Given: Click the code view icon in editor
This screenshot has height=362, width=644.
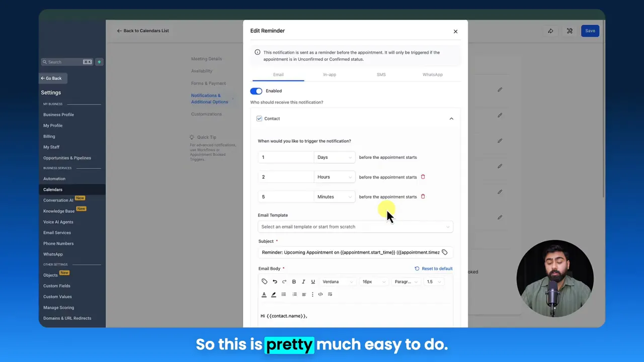Looking at the screenshot, I should 320,294.
